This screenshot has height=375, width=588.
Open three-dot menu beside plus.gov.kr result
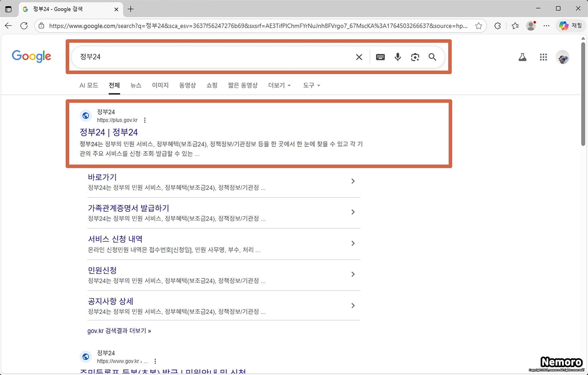click(x=145, y=120)
